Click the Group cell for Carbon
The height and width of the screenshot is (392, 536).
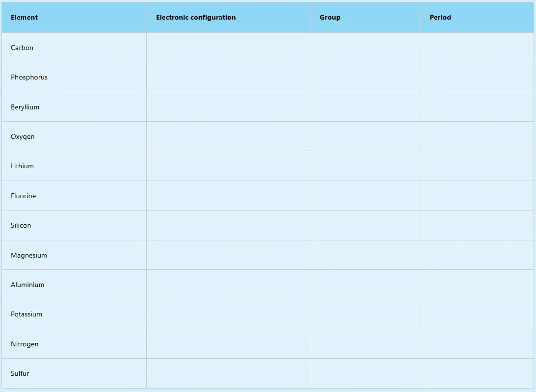pyautogui.click(x=366, y=48)
